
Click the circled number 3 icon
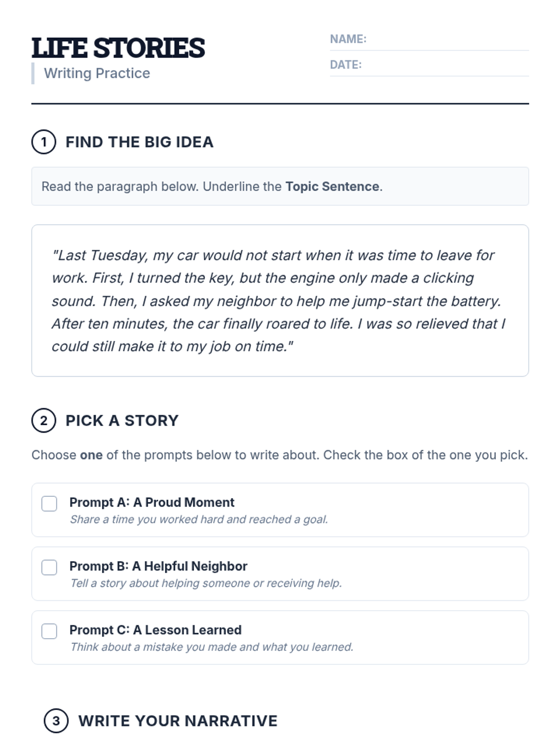[x=56, y=721]
